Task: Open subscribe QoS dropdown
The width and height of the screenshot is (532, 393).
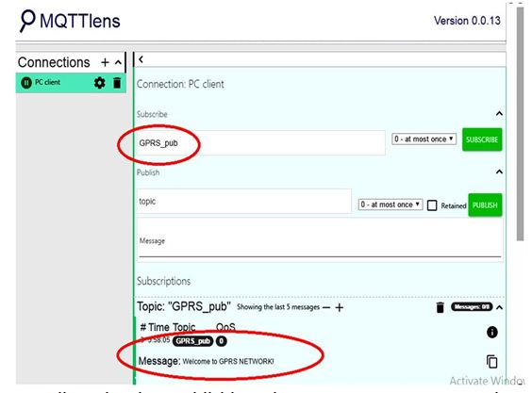Action: (424, 139)
